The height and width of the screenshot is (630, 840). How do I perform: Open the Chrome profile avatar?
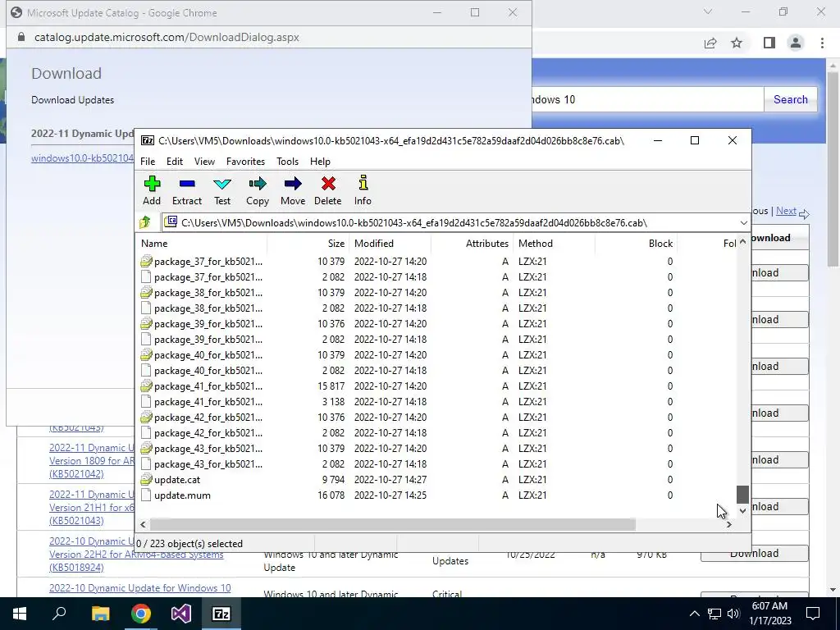[x=796, y=43]
